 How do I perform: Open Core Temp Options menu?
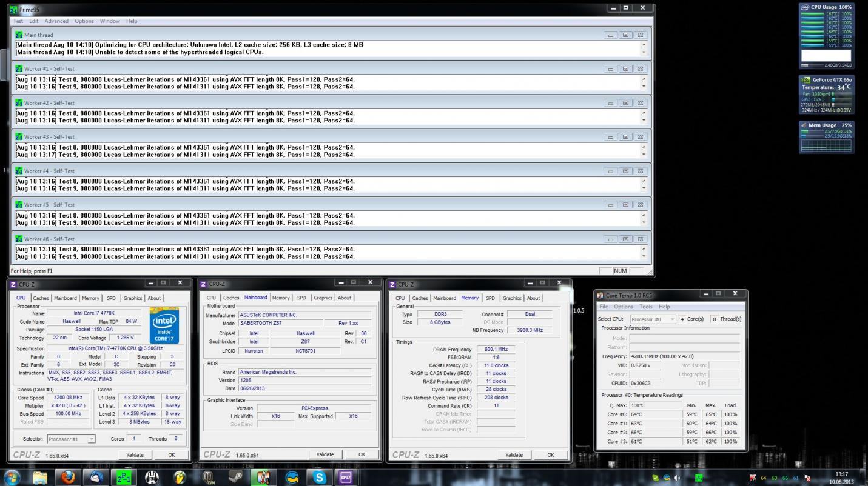(x=623, y=307)
